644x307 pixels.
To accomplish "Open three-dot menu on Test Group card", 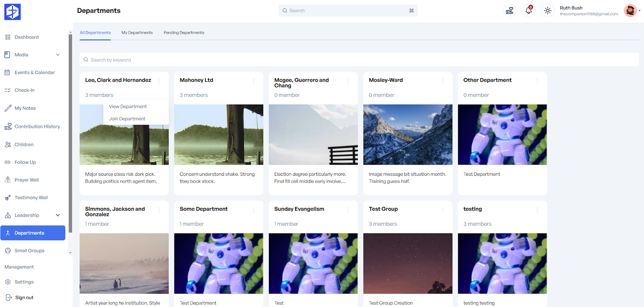I will coord(443,210).
